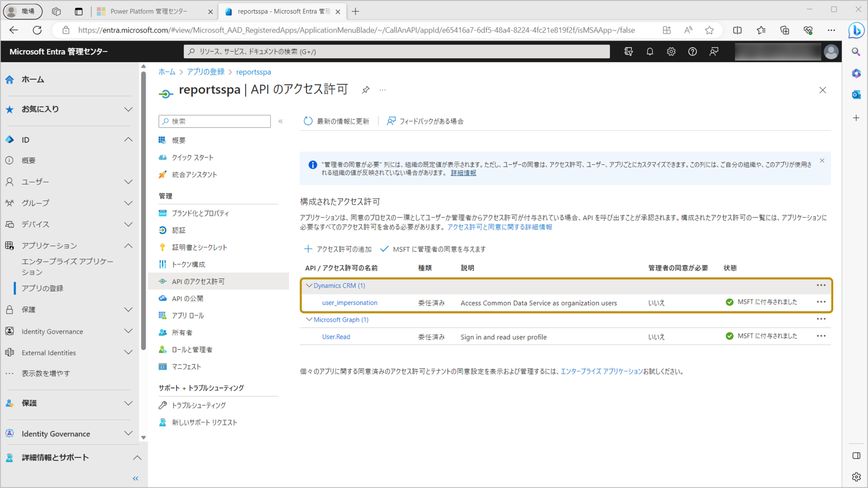The image size is (868, 488).
Task: Go back in Edge browser
Action: tap(14, 30)
